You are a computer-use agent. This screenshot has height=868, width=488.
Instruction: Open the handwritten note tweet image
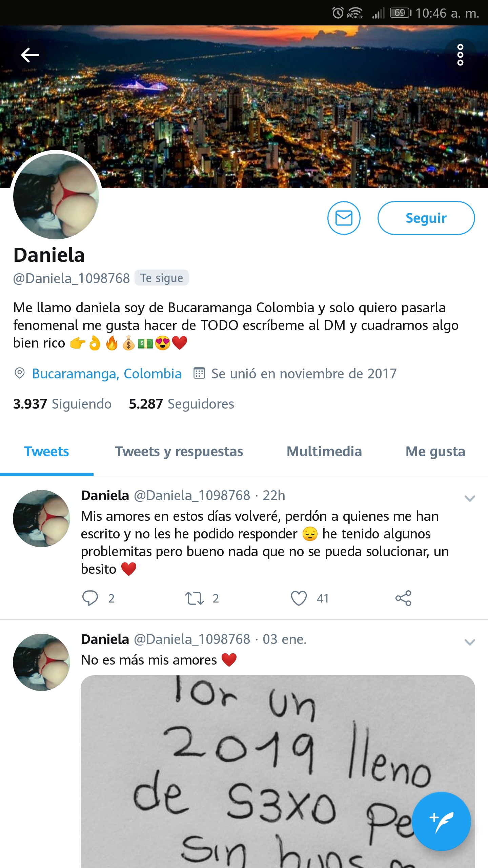tap(278, 772)
